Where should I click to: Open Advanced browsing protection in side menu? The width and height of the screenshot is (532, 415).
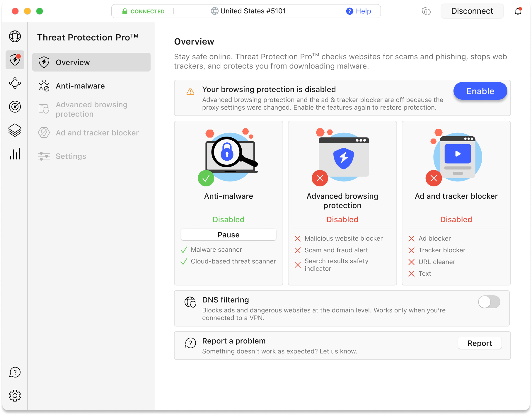(91, 109)
